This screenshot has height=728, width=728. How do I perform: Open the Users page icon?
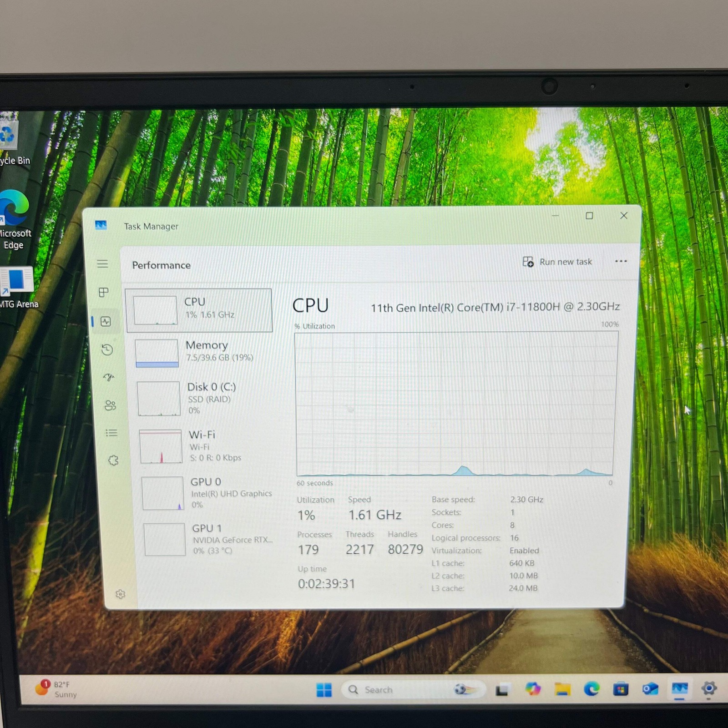coord(110,405)
